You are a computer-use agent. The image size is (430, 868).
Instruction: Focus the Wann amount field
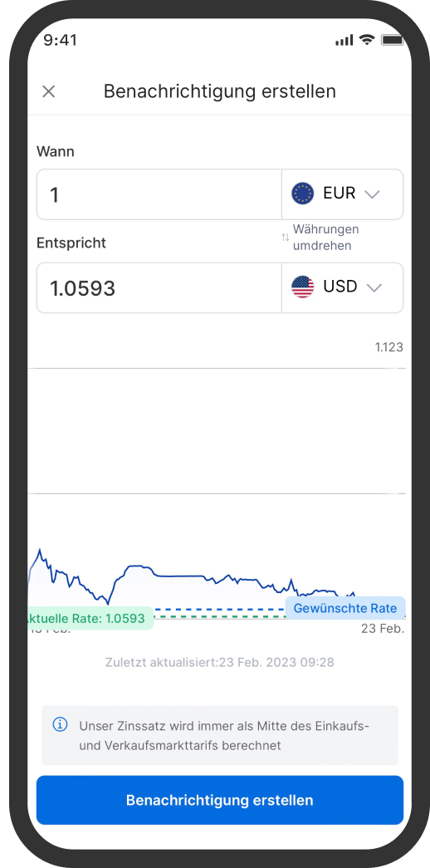tap(159, 194)
